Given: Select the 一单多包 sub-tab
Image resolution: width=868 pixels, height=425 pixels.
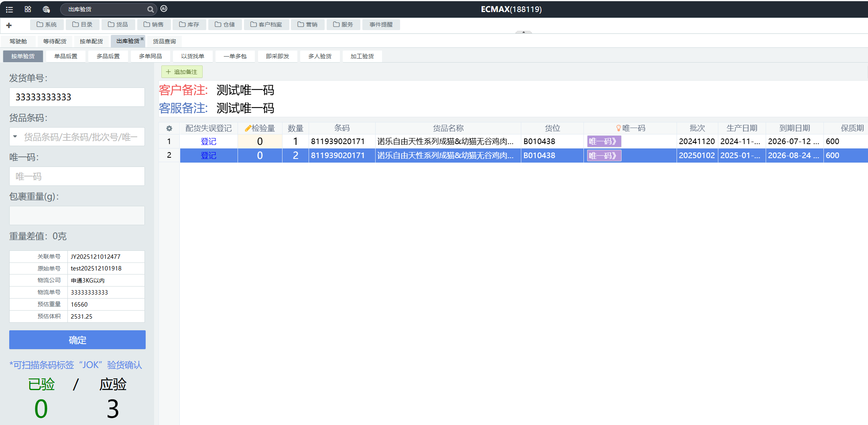Looking at the screenshot, I should (235, 56).
